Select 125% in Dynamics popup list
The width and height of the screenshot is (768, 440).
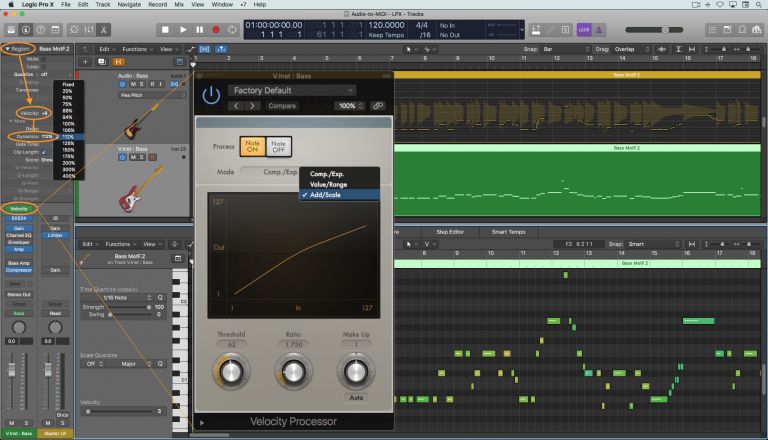69,143
